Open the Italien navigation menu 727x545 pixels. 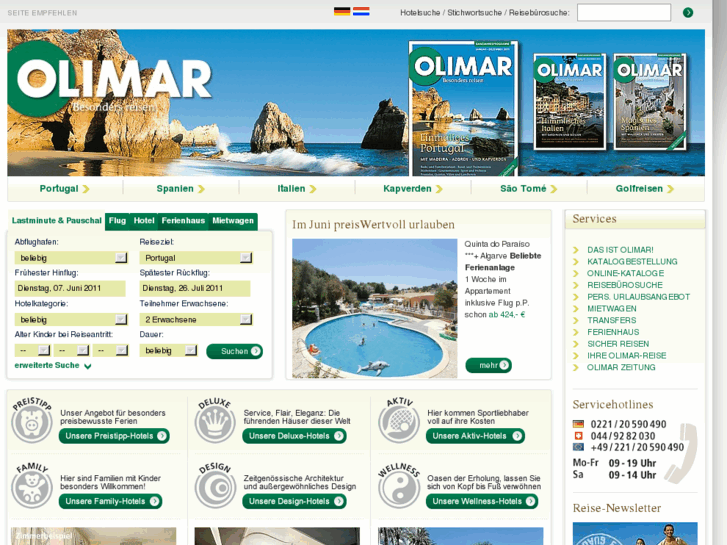(x=297, y=189)
